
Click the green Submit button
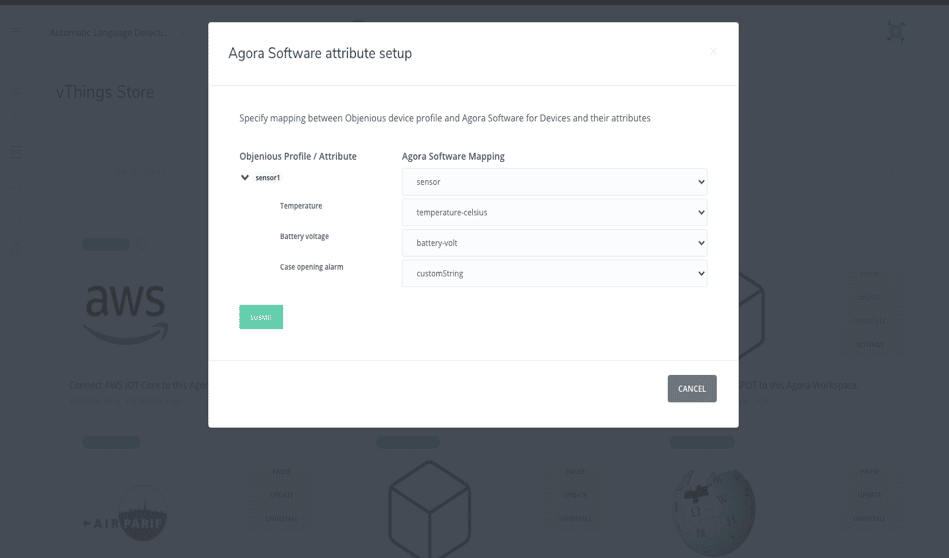coord(261,317)
